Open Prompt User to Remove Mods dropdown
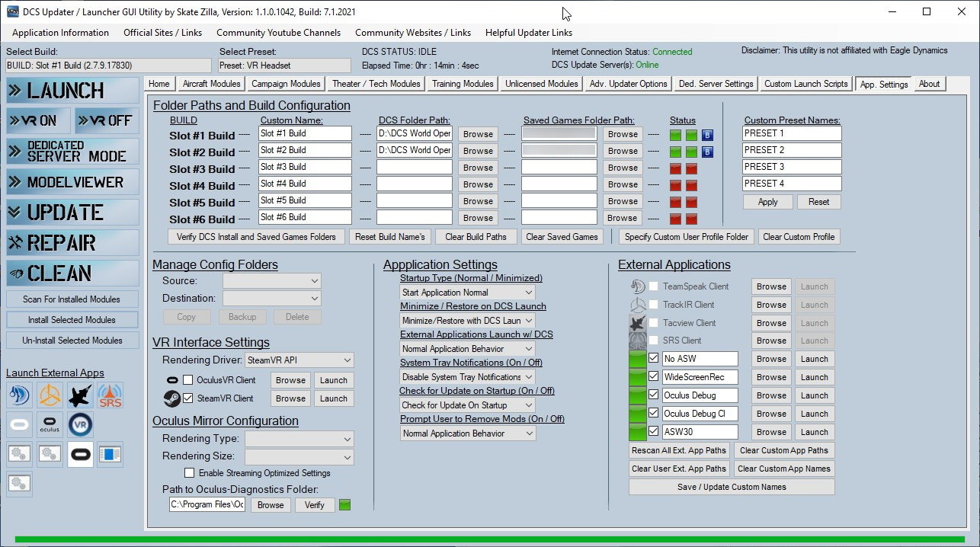980x547 pixels. (x=468, y=433)
